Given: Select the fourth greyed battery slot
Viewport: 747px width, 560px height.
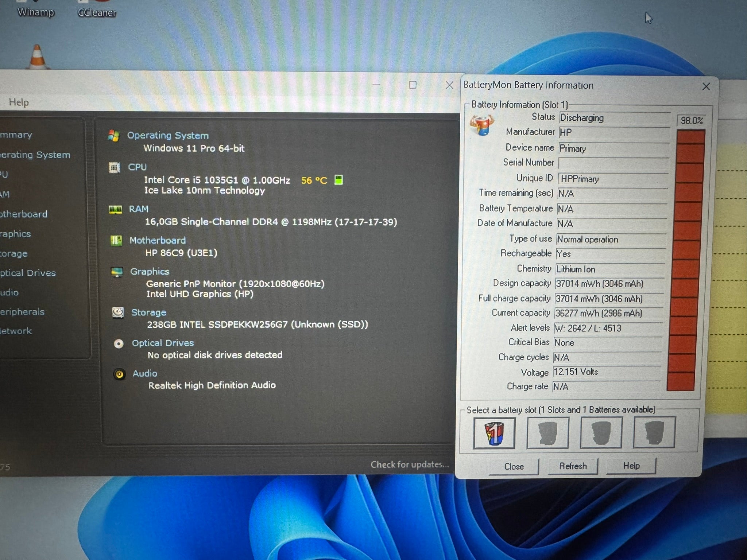Looking at the screenshot, I should (x=654, y=432).
